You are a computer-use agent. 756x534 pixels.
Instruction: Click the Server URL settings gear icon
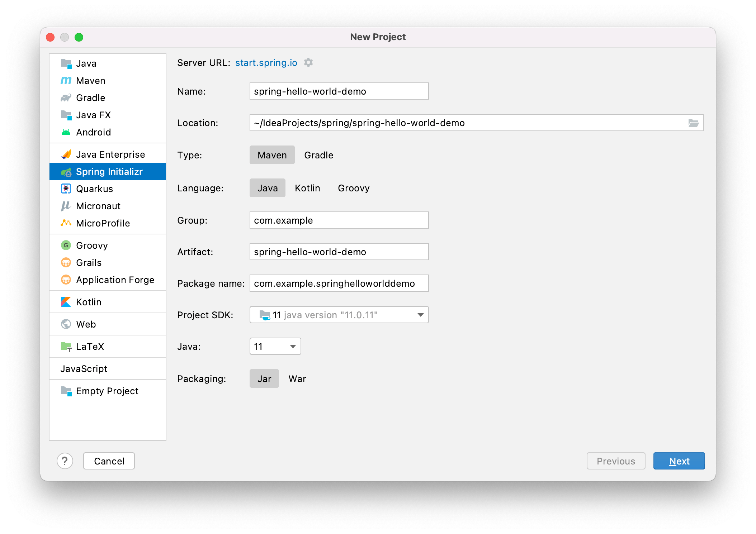[x=308, y=63]
